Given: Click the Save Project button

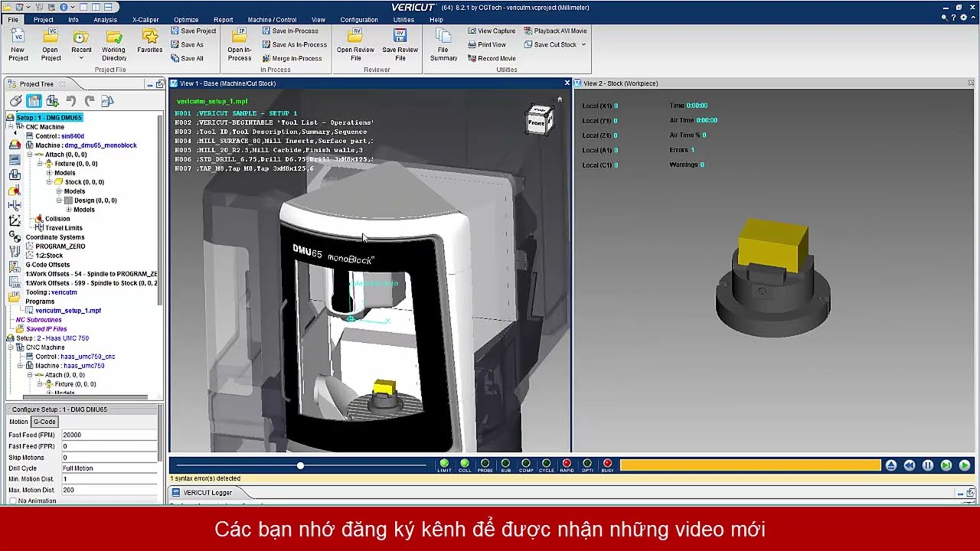Looking at the screenshot, I should pos(193,31).
